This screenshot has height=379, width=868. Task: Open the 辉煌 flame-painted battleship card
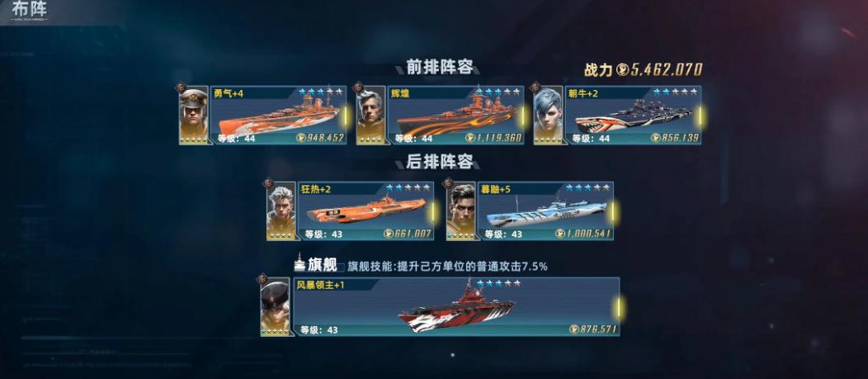coord(455,116)
